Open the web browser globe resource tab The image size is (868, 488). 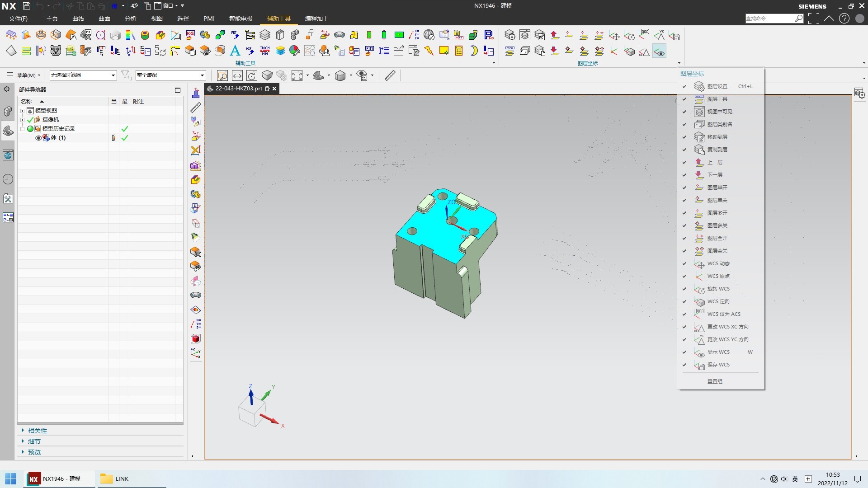[8, 155]
